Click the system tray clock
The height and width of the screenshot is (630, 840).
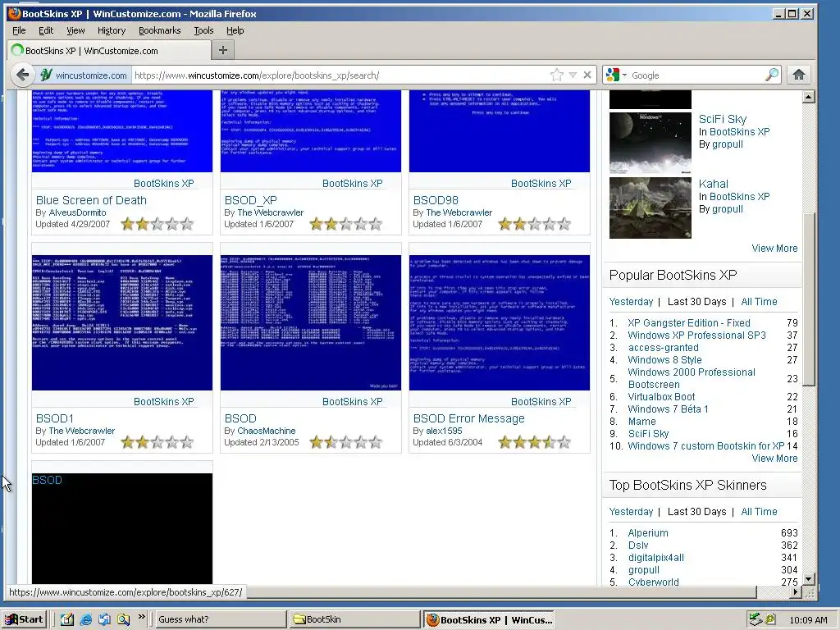coord(808,620)
